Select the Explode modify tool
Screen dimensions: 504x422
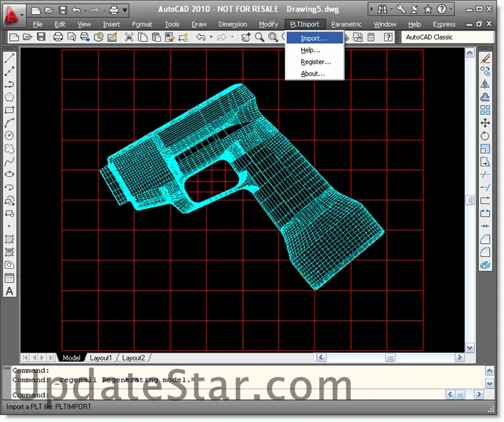tap(485, 265)
